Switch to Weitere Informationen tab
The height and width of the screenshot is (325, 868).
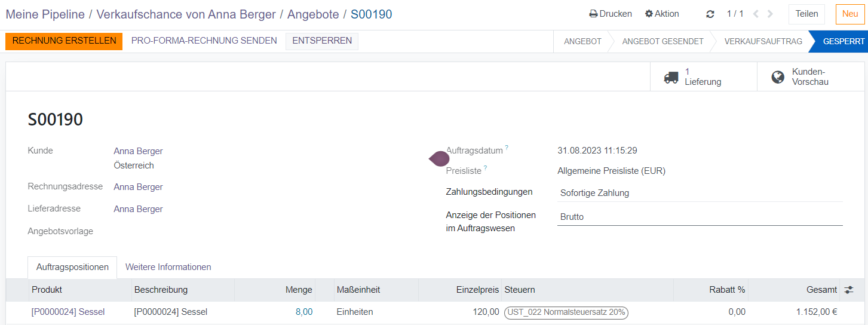point(168,267)
